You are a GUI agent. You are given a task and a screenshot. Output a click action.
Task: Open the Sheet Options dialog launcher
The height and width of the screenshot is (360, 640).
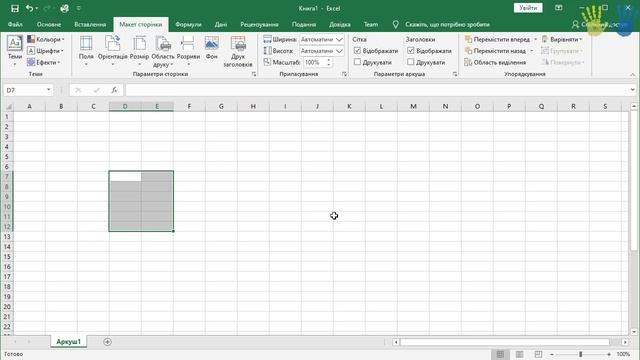(455, 74)
